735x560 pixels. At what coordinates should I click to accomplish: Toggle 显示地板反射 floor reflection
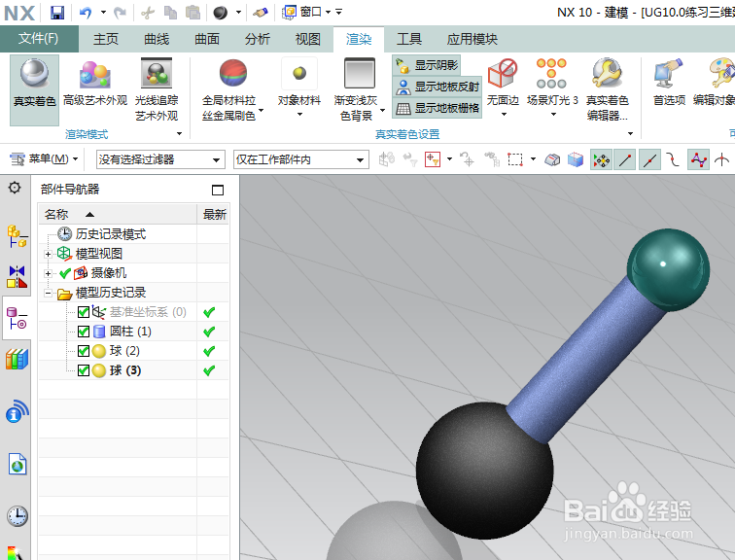(x=437, y=87)
